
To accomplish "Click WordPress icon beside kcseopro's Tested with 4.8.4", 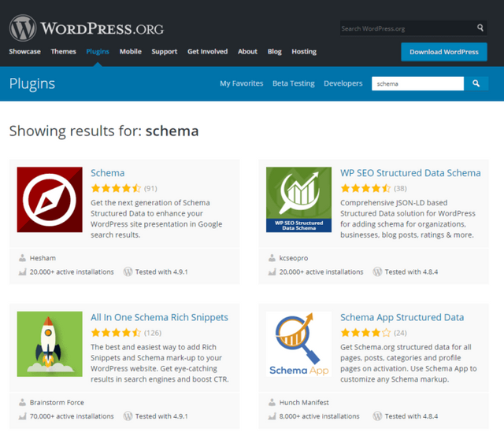I will coord(377,271).
